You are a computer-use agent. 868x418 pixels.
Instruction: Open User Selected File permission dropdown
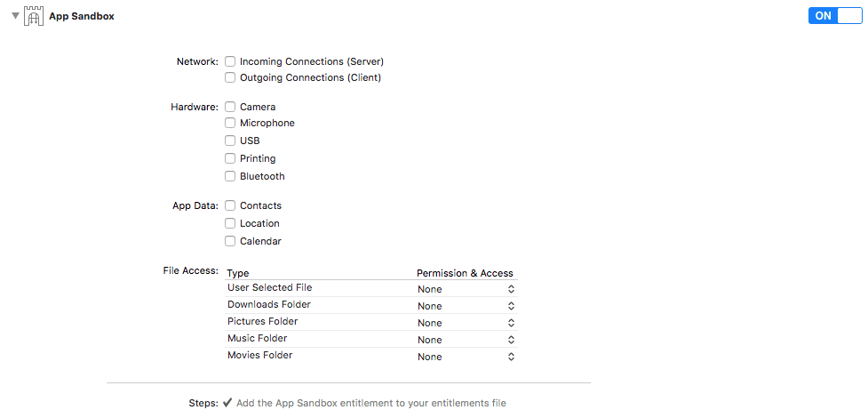coord(466,289)
